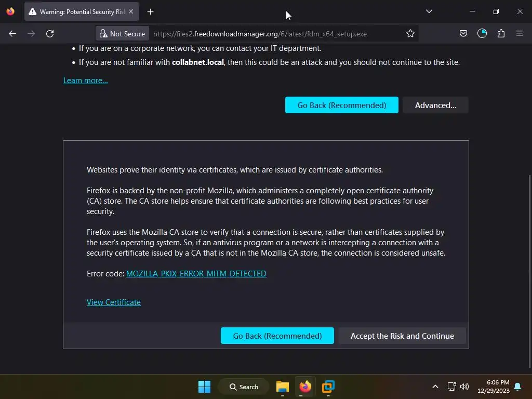532x399 pixels.
Task: Click Accept the Risk and Continue
Action: click(x=402, y=336)
